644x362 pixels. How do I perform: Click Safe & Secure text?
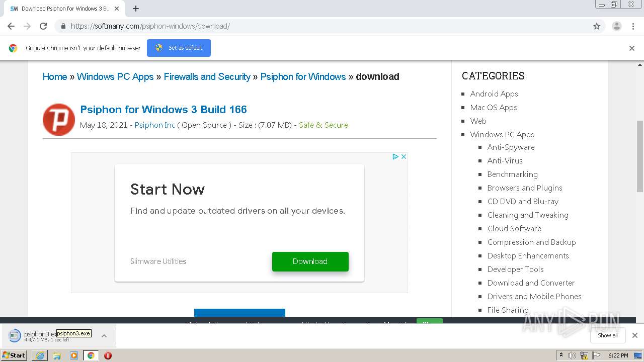[324, 125]
